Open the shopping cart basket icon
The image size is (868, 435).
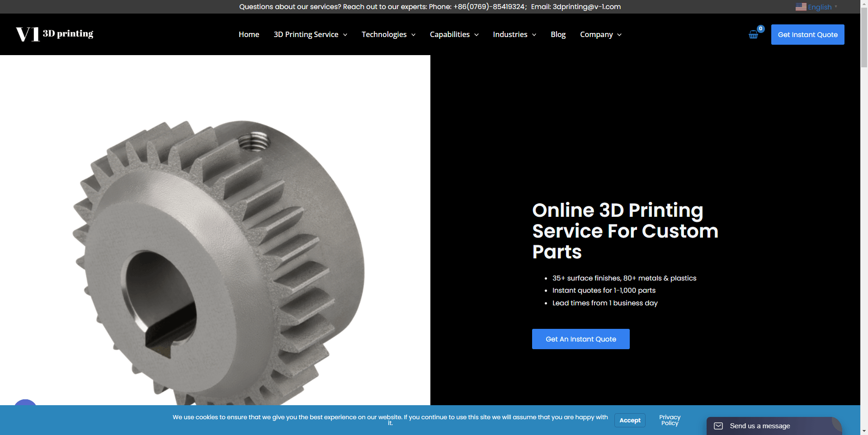pyautogui.click(x=754, y=34)
